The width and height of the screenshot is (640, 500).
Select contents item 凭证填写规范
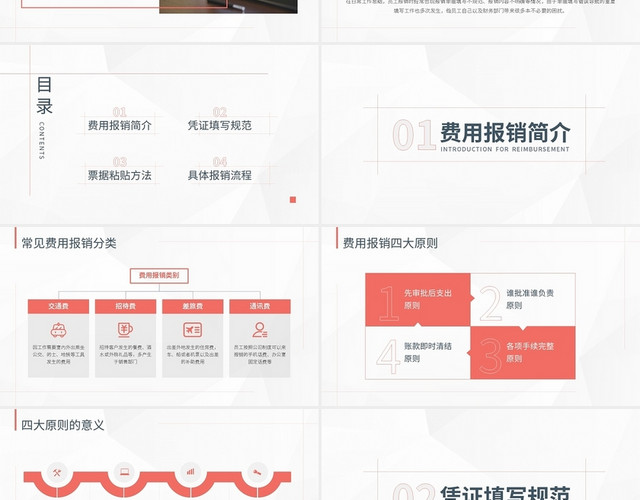click(220, 125)
